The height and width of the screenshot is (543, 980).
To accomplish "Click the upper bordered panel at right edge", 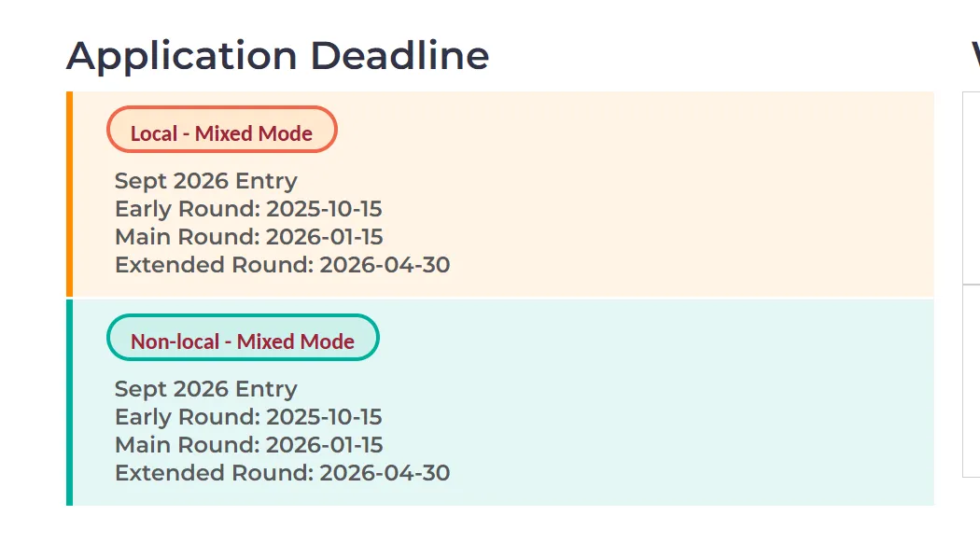I will (972, 187).
